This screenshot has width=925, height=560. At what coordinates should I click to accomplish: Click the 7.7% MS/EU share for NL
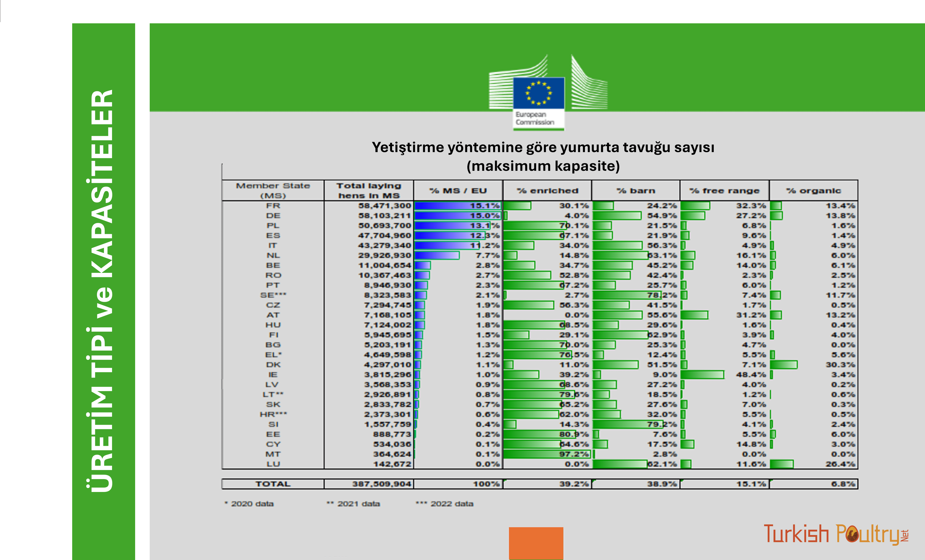tap(488, 256)
